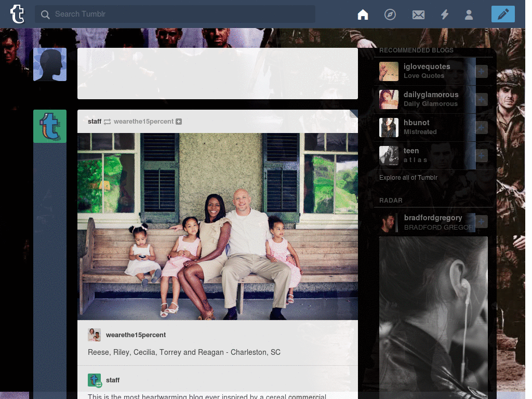This screenshot has height=399, width=532.
Task: Open the family photo on the bench
Action: 218,227
